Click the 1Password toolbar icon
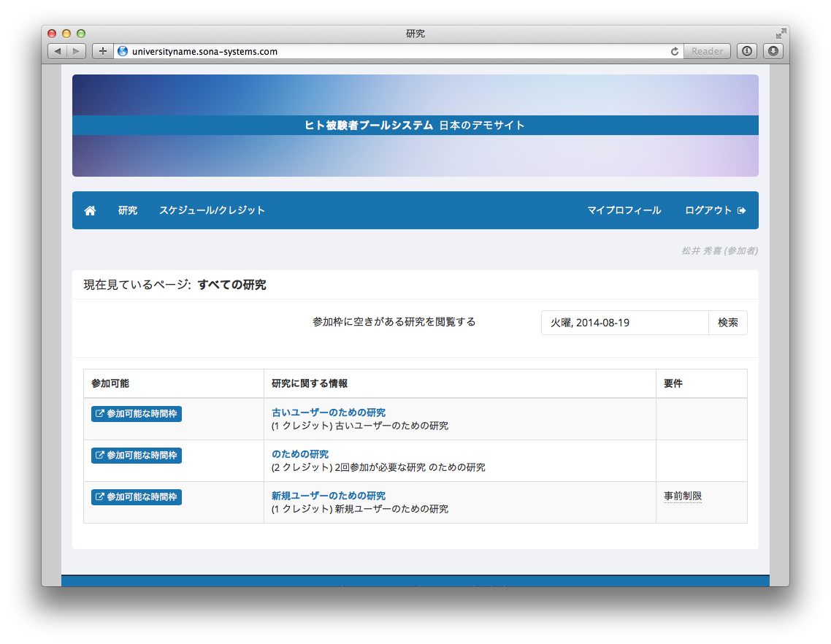This screenshot has width=831, height=644. (x=747, y=51)
